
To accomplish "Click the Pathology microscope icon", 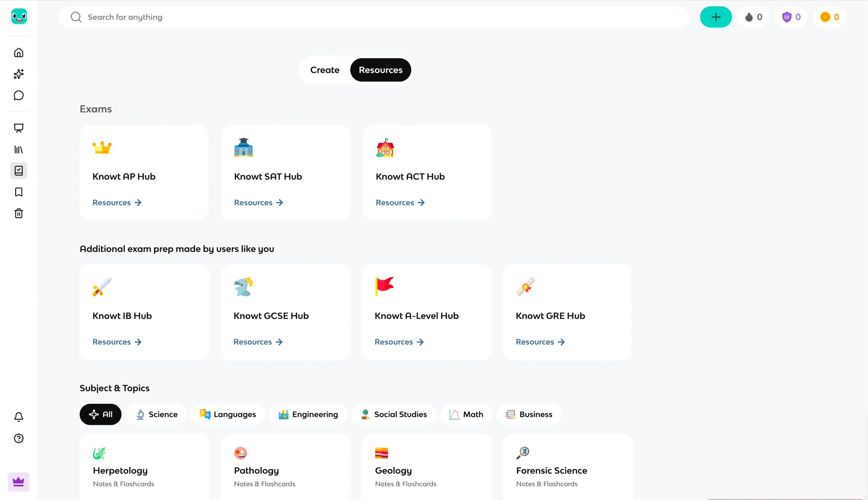I will click(x=240, y=453).
